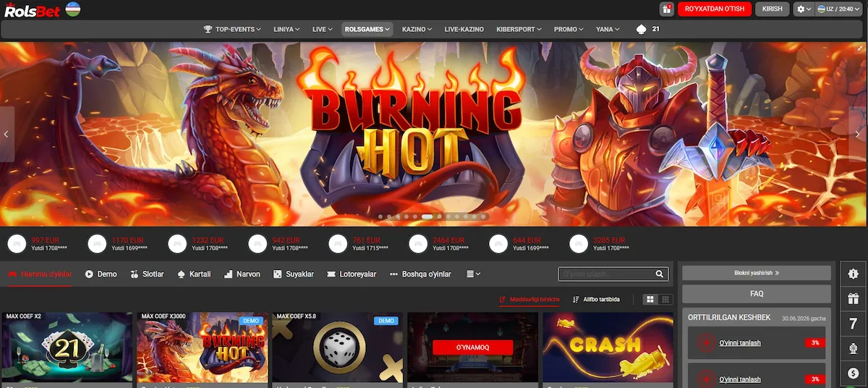868x388 pixels.
Task: Click the Burning Hot promotional banner
Action: pyautogui.click(x=434, y=134)
